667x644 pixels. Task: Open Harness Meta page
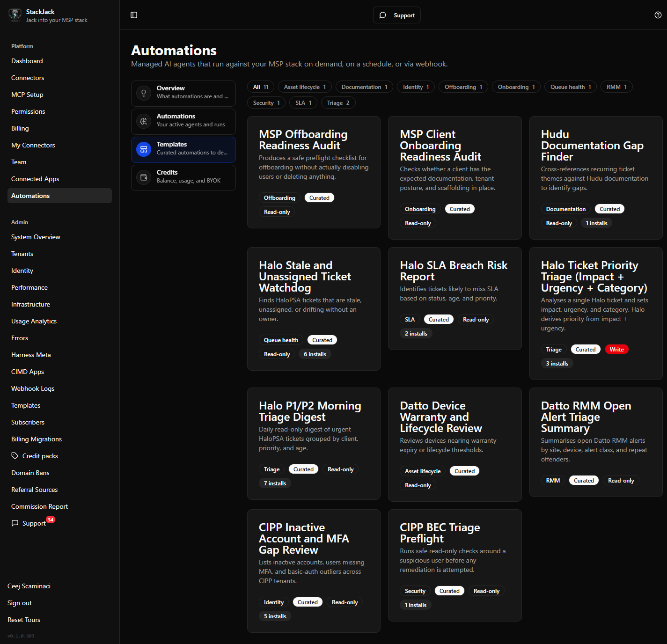pos(59,355)
